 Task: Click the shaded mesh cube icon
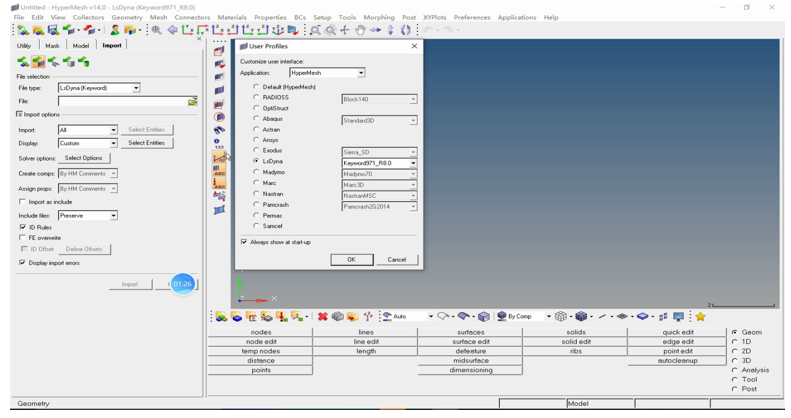(581, 317)
